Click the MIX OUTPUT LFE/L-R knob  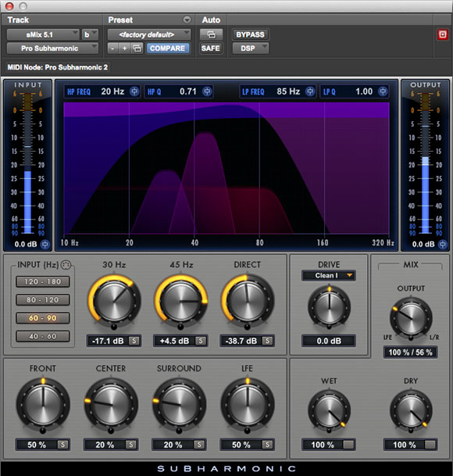(x=411, y=319)
